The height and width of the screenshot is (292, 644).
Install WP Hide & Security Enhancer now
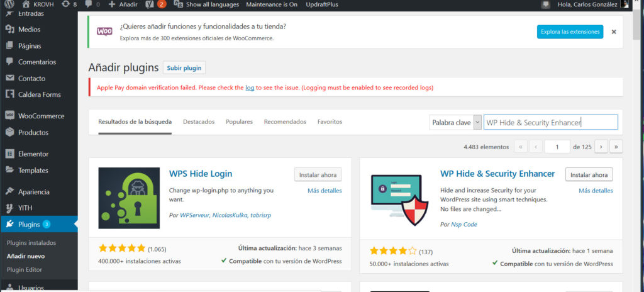tap(589, 174)
